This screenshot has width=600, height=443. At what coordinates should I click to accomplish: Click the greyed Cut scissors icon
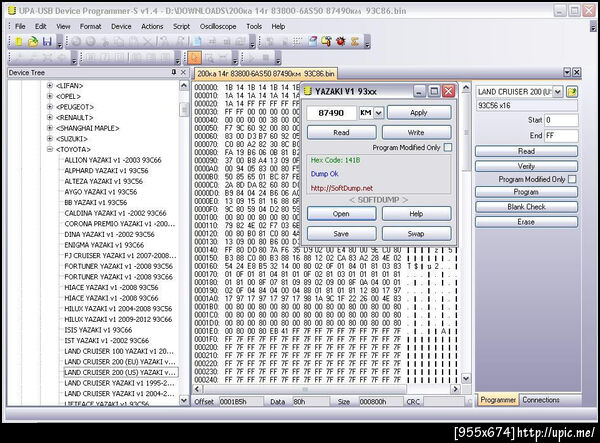105,41
